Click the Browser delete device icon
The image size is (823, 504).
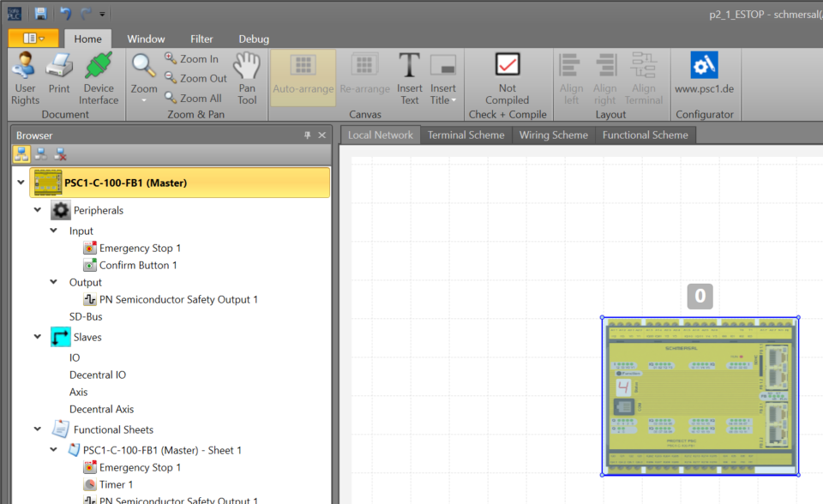click(60, 154)
